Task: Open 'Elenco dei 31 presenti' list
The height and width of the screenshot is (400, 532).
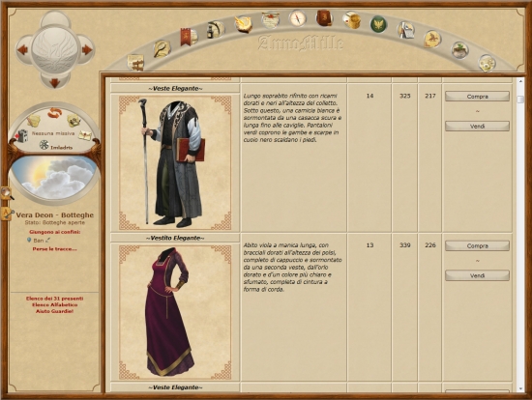Action: click(54, 299)
